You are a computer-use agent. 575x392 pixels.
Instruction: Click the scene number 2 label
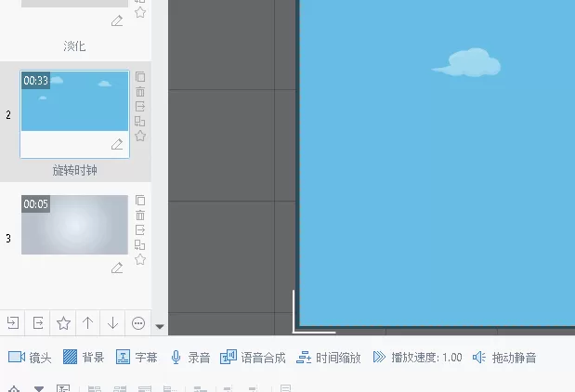pyautogui.click(x=8, y=115)
